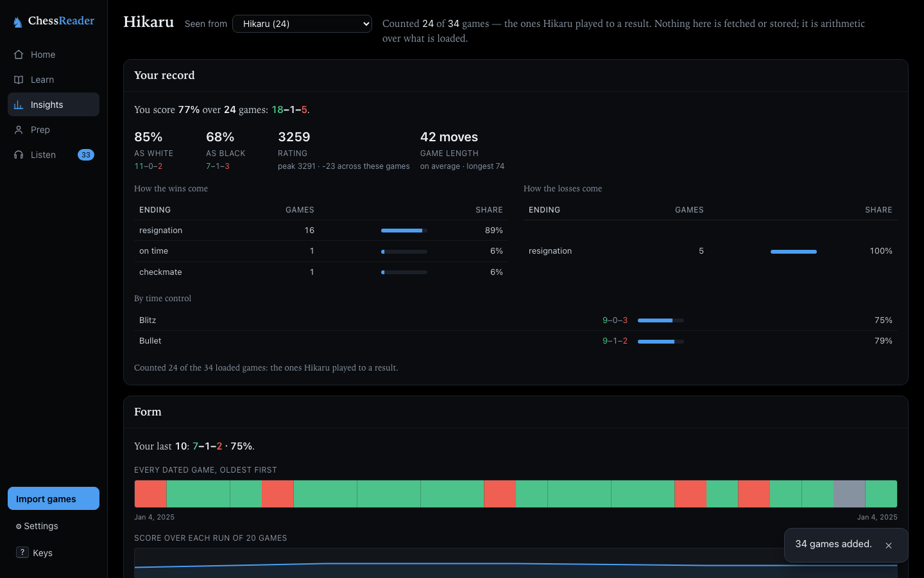Click 'Score over each run of 20 games' label

(x=210, y=538)
